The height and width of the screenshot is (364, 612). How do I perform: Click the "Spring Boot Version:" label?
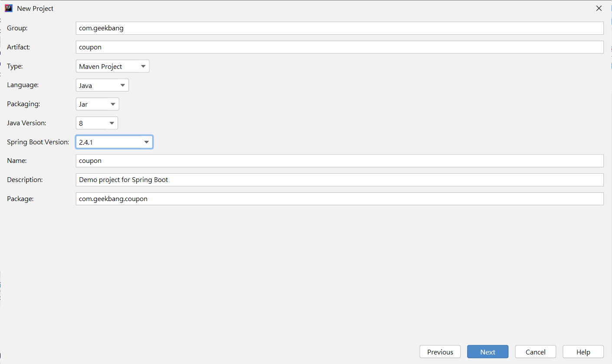(x=38, y=142)
